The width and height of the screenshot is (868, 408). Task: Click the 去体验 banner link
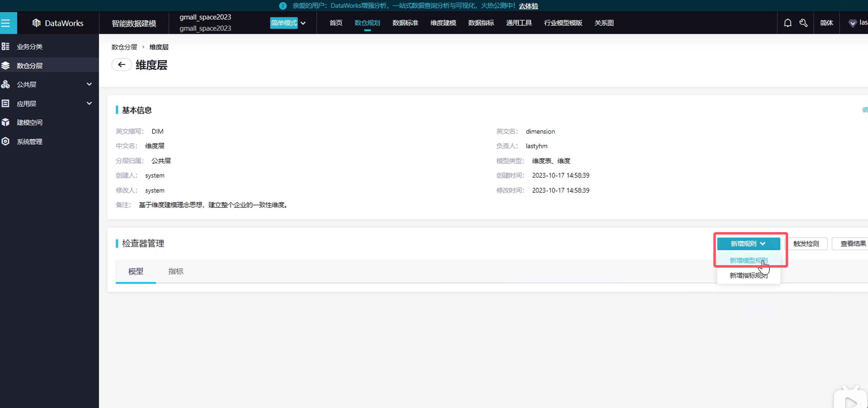[x=528, y=6]
